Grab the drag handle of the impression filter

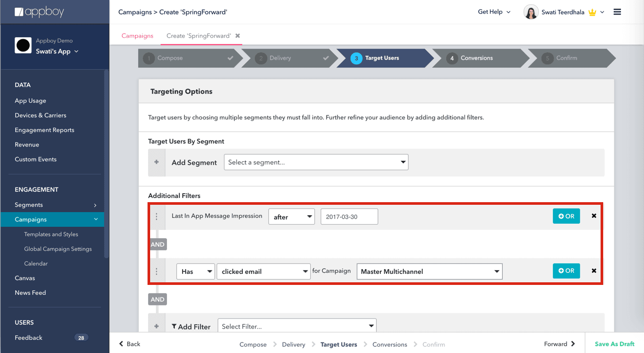pyautogui.click(x=156, y=216)
